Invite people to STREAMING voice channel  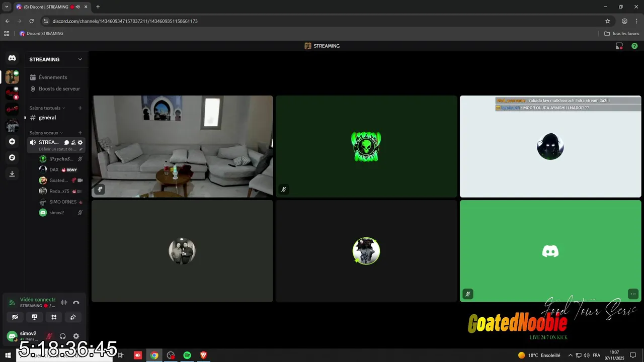73,143
